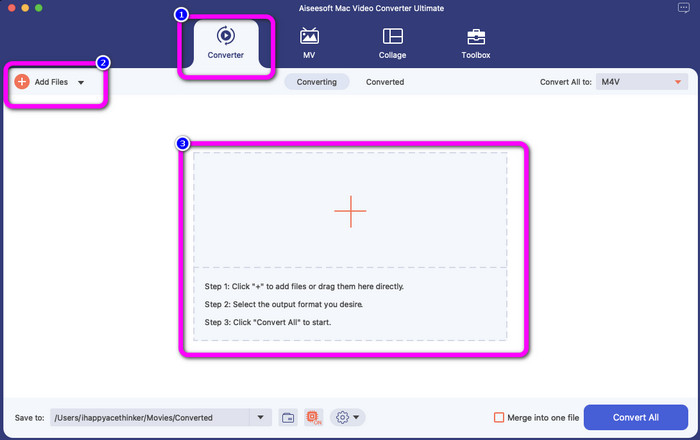Open the feedback chat icon in title bar
The width and height of the screenshot is (700, 440).
point(683,8)
